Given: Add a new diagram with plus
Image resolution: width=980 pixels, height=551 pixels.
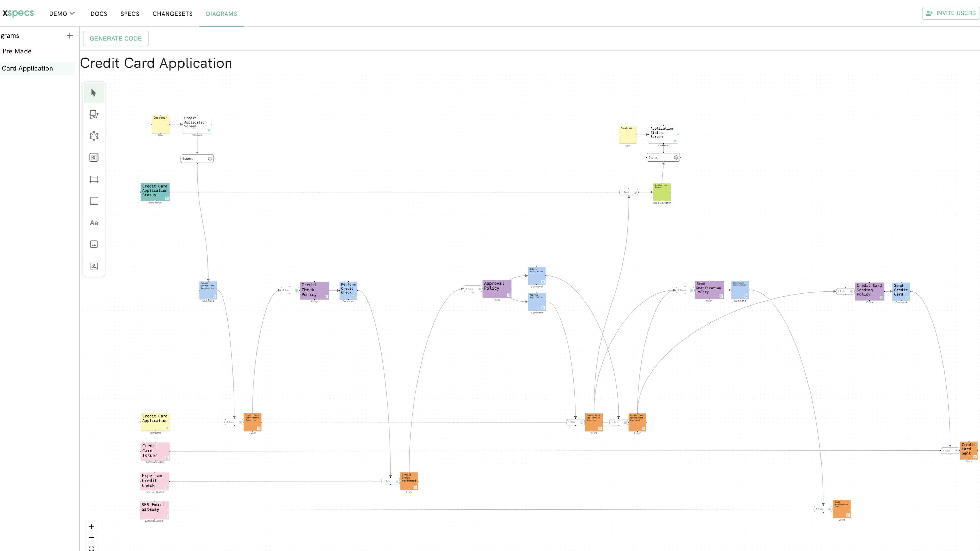Looking at the screenshot, I should [x=70, y=36].
